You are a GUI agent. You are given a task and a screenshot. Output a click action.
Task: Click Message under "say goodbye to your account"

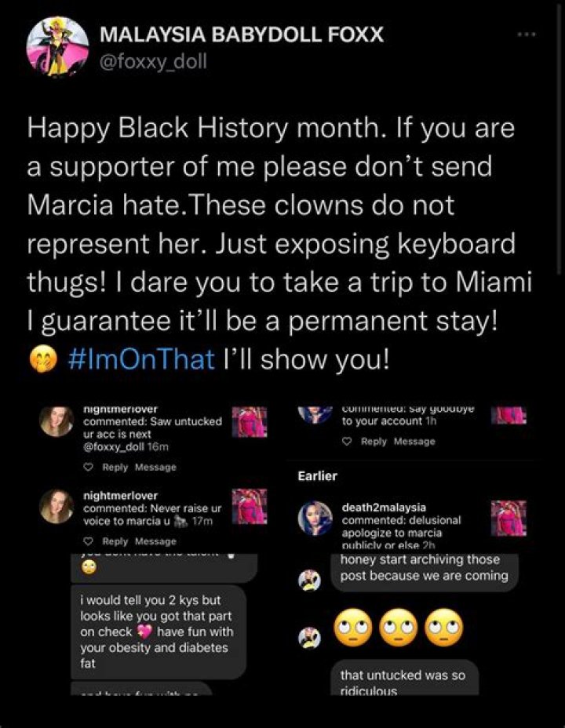pos(414,442)
